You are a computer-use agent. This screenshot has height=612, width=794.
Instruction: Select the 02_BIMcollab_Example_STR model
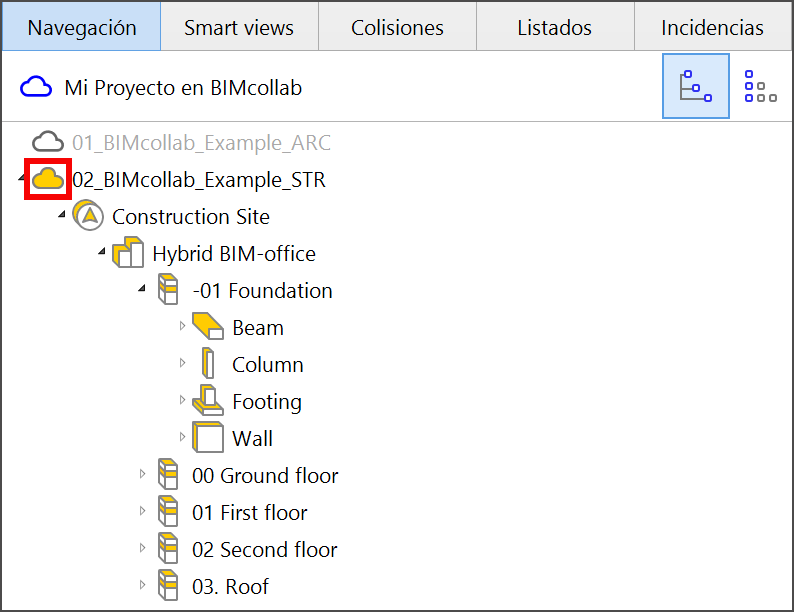click(199, 180)
